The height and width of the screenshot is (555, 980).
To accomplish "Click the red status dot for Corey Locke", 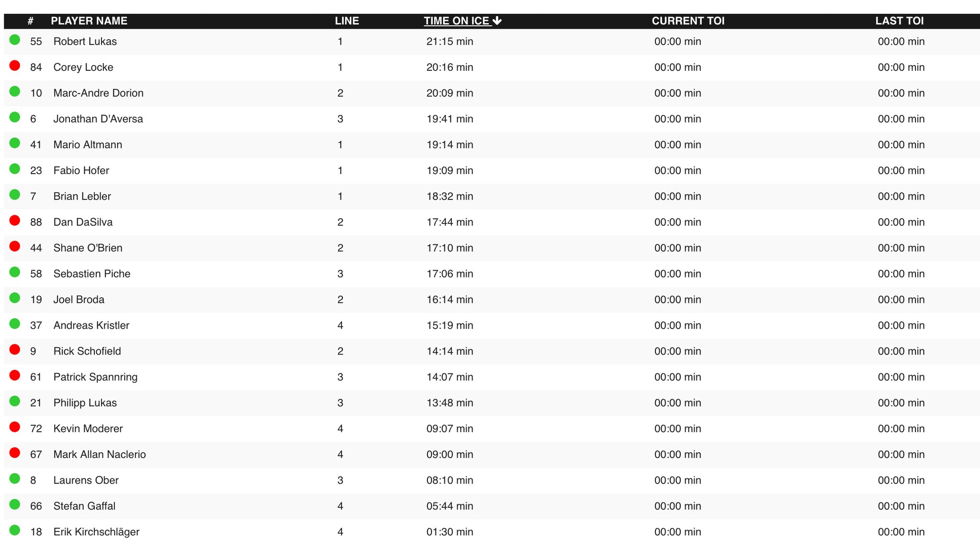I will pyautogui.click(x=15, y=66).
